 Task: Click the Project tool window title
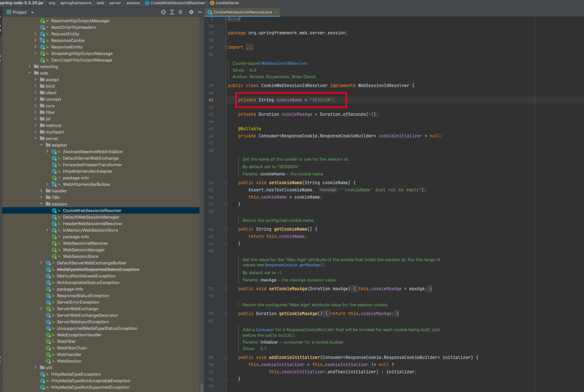[x=20, y=12]
